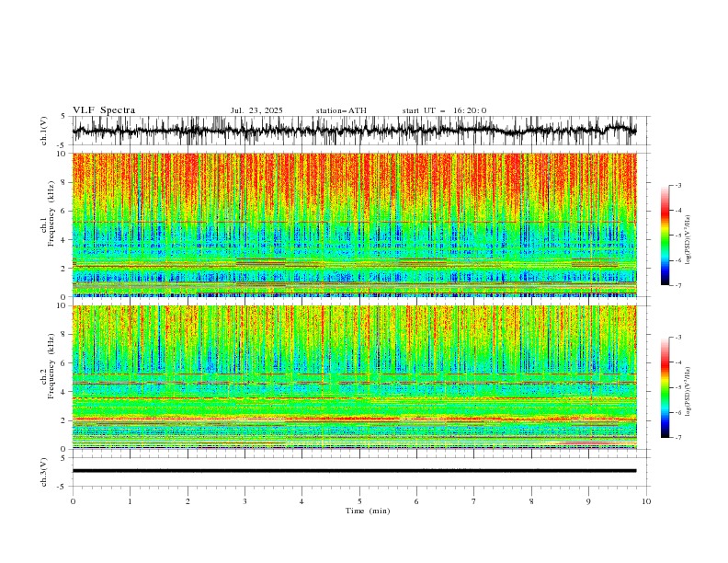Click the "ch.1(V)" waveform axis label

(x=44, y=131)
